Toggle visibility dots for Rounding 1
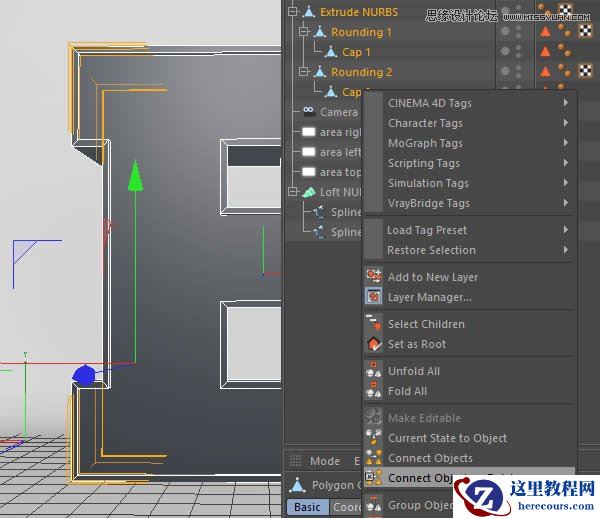Screen dimensions: 600x518 [x=518, y=31]
